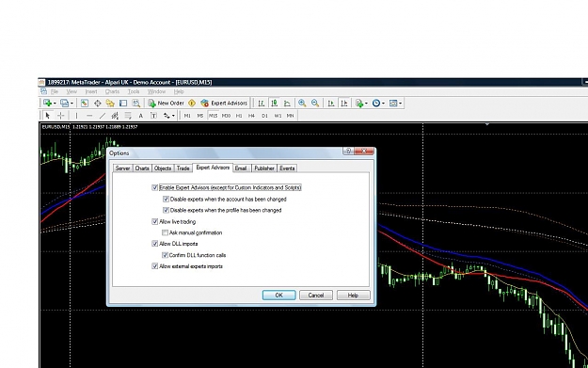
Task: Open the Insert menu
Action: 91,91
